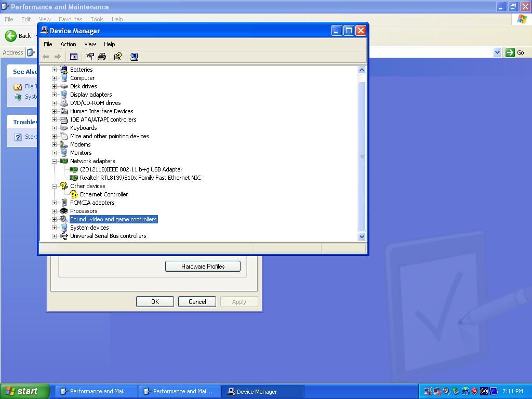Open the Action menu
Viewport: 532px width, 399px height.
68,44
